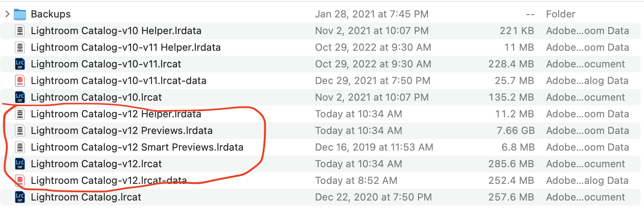Click the LrC icon of Catalog-v10-v11.lrcat
Screen dimensions: 644x218
pos(20,64)
